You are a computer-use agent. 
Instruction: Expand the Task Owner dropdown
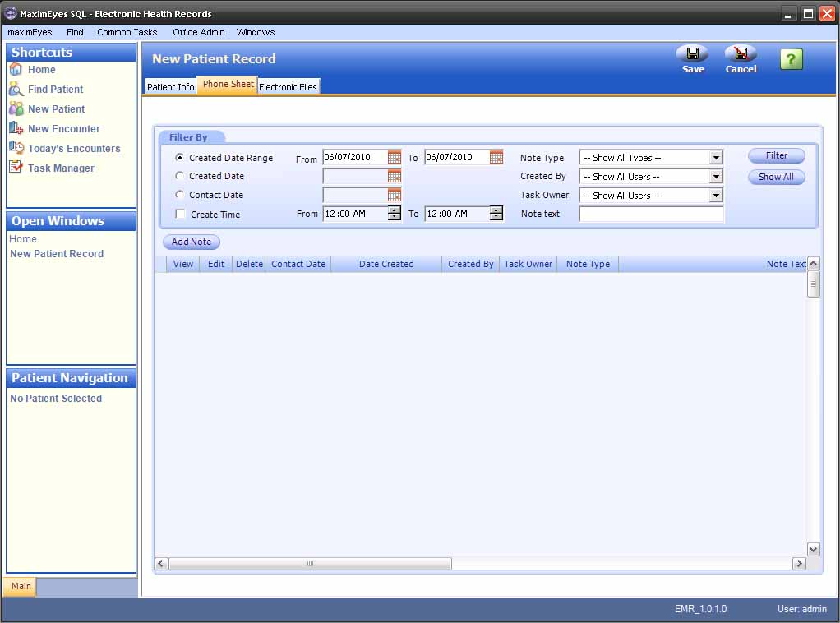click(716, 196)
